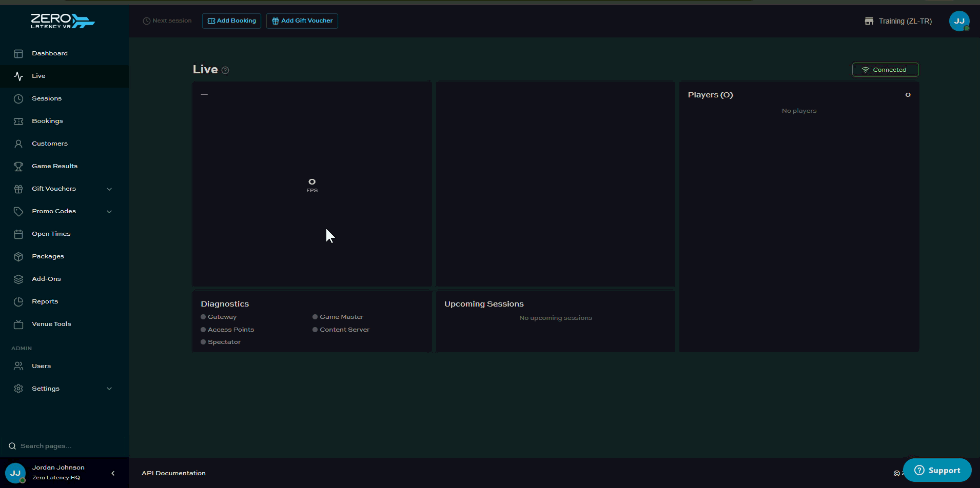980x488 pixels.
Task: Select the Packages box icon
Action: (x=18, y=256)
